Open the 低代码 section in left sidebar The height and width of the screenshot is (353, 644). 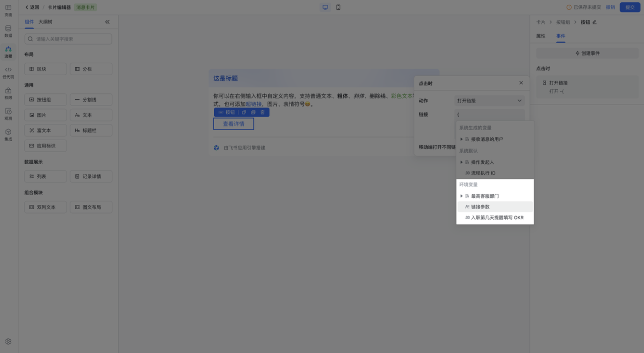click(8, 73)
